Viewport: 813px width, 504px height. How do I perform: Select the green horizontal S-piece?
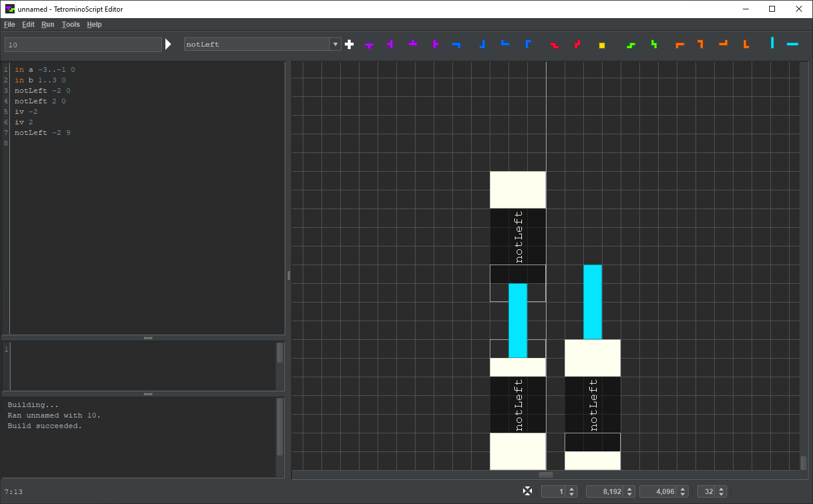coord(630,45)
